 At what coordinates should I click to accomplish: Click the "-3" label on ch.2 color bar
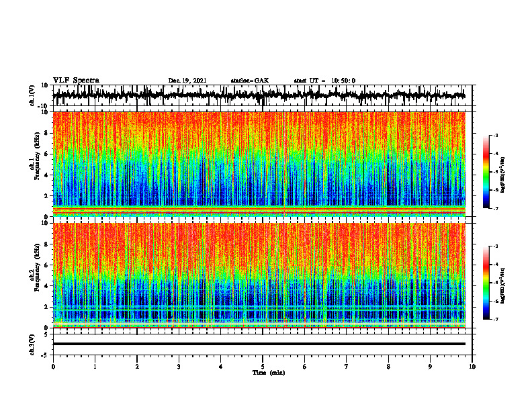click(496, 246)
